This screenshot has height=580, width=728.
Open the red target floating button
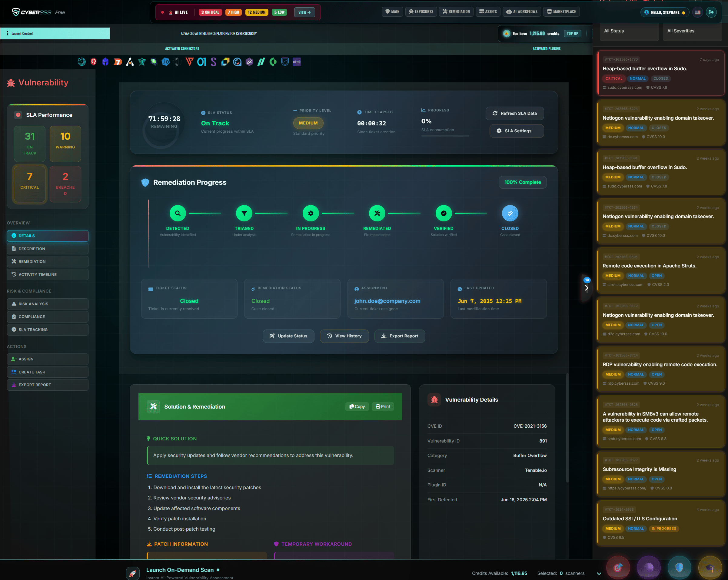pyautogui.click(x=618, y=568)
